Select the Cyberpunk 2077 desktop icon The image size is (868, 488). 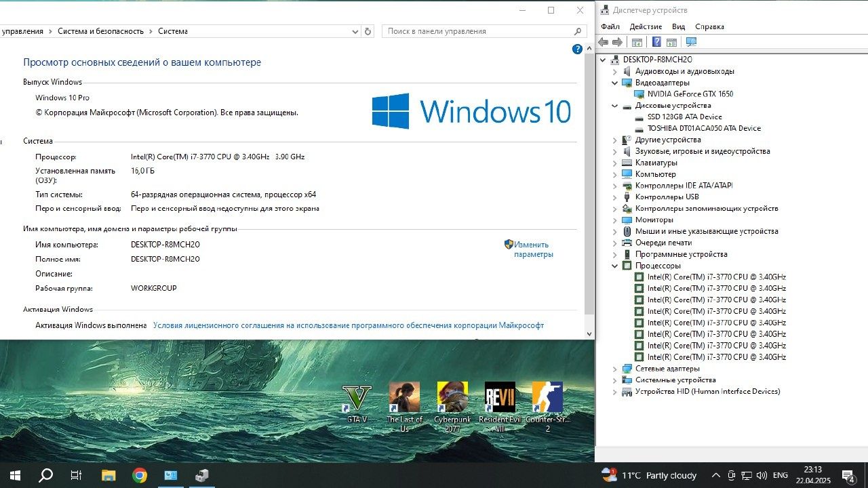click(452, 407)
